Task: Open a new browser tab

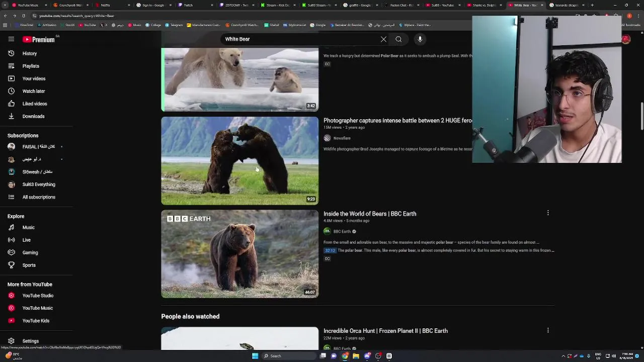Action: (592, 5)
